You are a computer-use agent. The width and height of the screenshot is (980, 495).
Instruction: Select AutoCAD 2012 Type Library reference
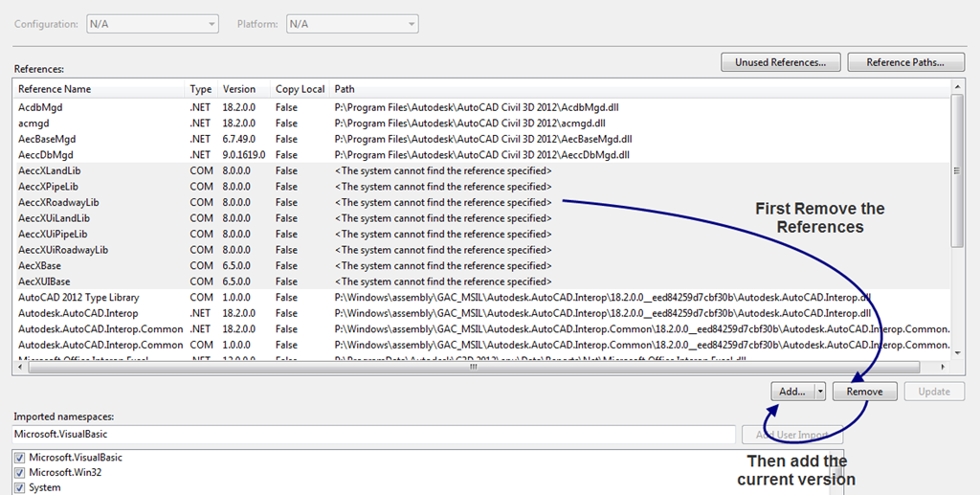481,298
